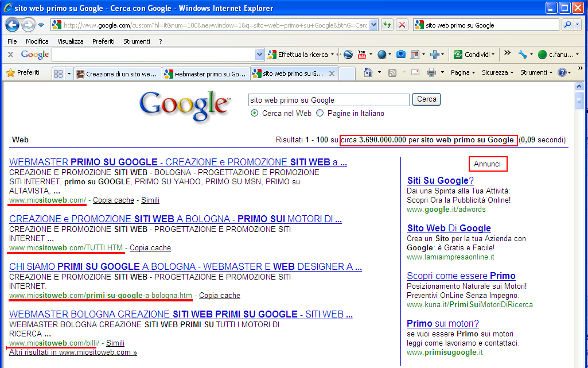Open the Visualizza menu
The height and width of the screenshot is (368, 588).
point(71,41)
